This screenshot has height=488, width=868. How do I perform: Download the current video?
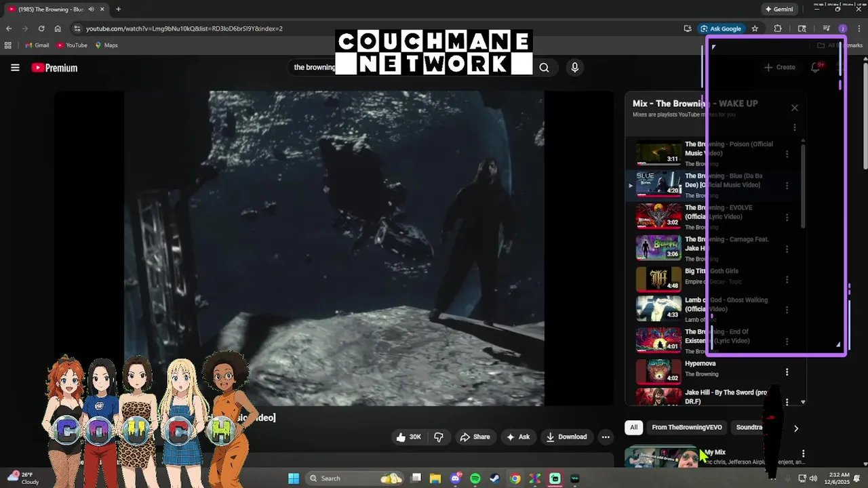pyautogui.click(x=566, y=437)
